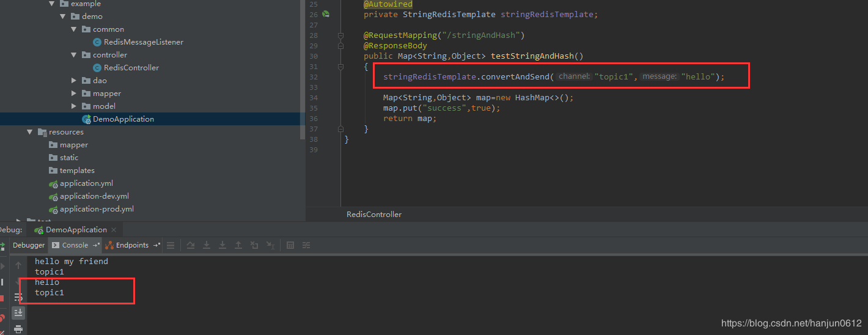Click the Step Over debug icon

point(191,245)
